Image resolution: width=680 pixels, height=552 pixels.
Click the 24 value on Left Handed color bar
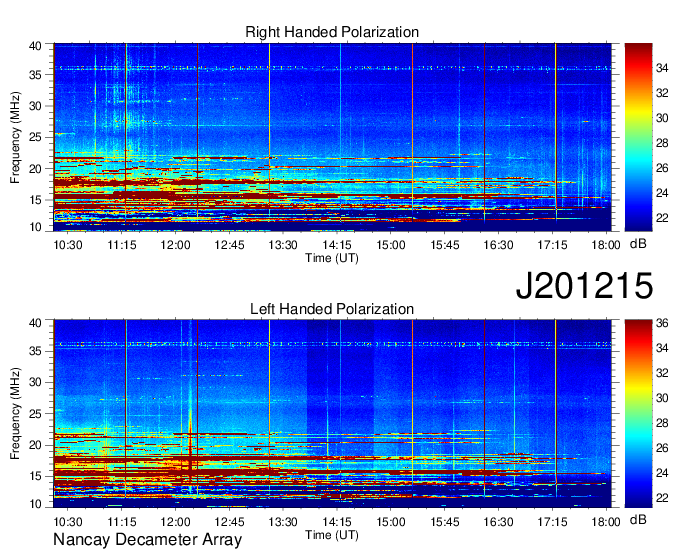point(662,473)
